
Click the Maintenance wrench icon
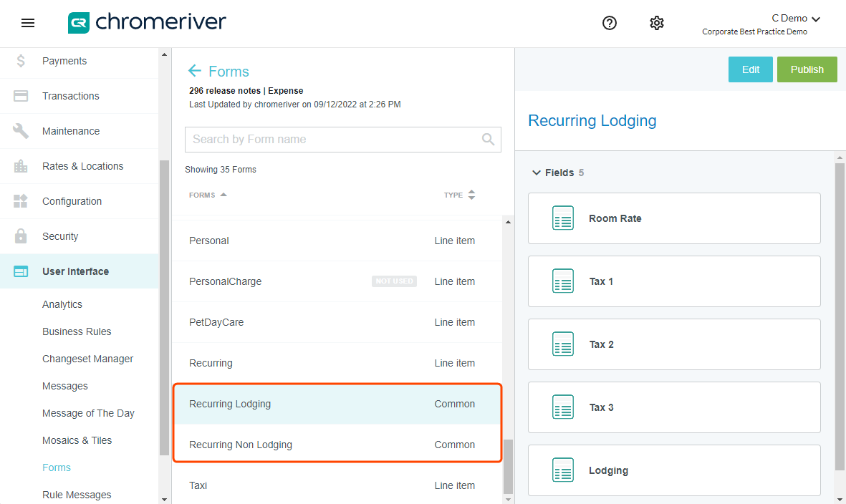click(x=21, y=131)
